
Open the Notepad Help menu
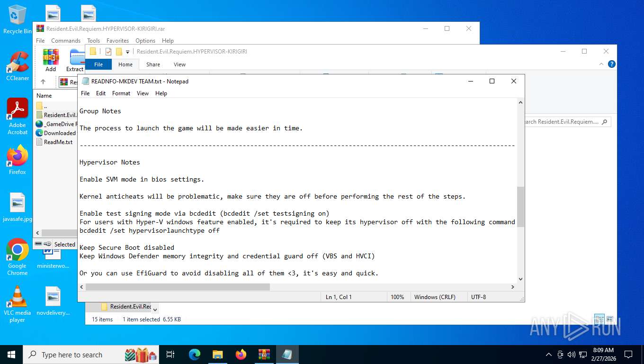click(x=161, y=93)
